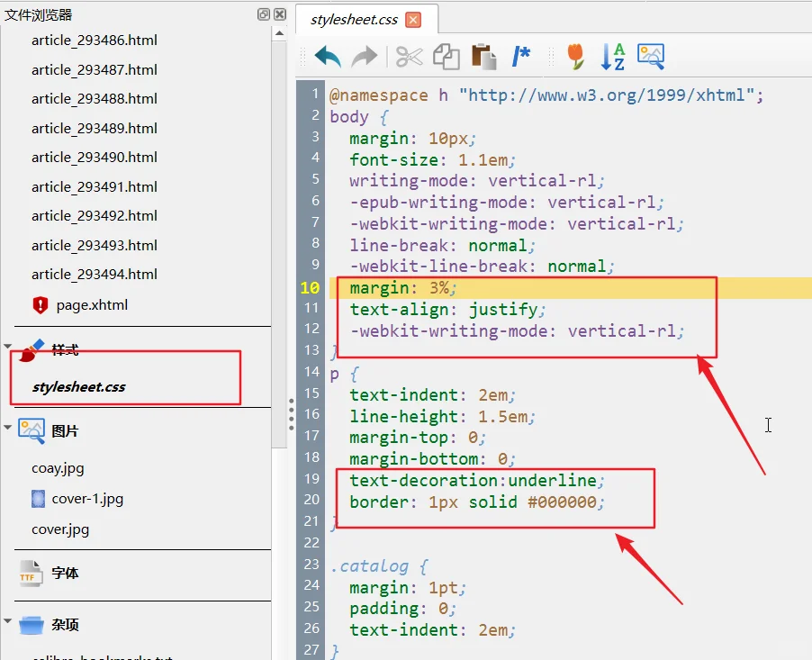Place cursor on 'text-align: justify' line
812x660 pixels.
click(x=447, y=310)
